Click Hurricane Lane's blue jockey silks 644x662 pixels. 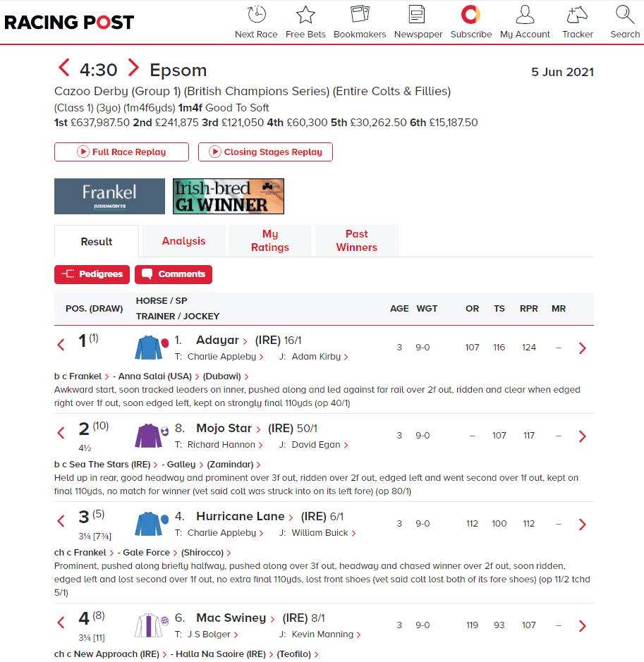pyautogui.click(x=149, y=524)
